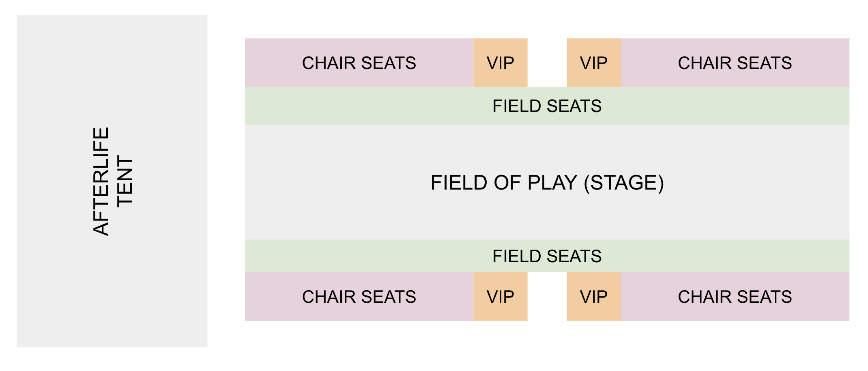Choose the upper Field Seats section
The width and height of the screenshot is (868, 371).
(x=547, y=106)
